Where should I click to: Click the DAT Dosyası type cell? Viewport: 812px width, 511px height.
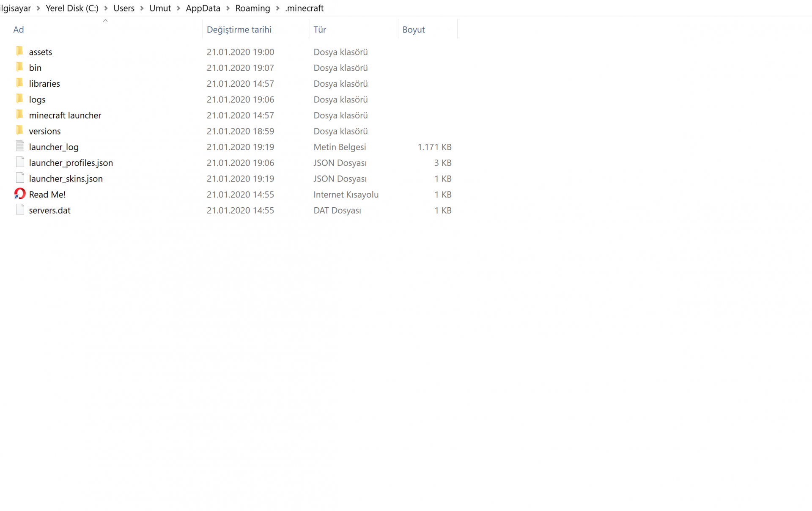coord(337,210)
